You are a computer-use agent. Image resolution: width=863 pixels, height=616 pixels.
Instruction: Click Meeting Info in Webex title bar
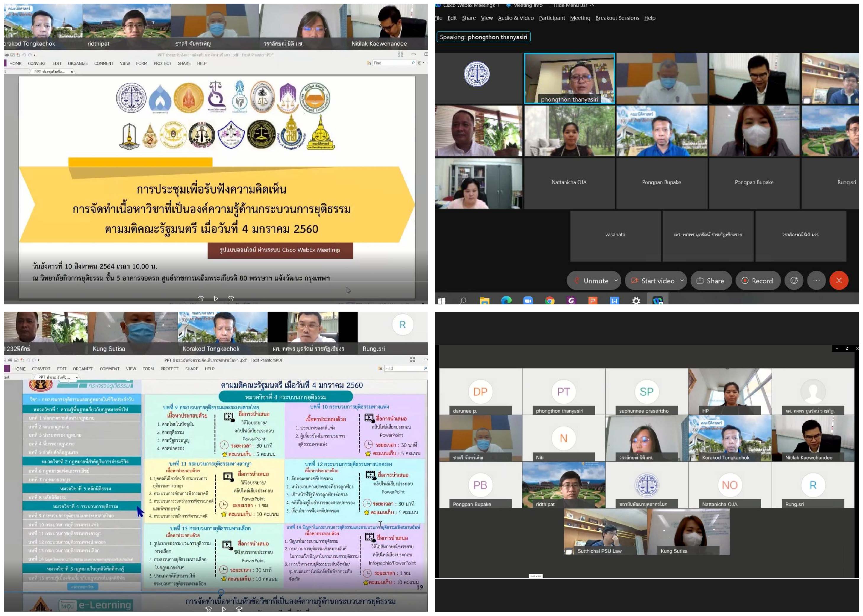point(528,5)
